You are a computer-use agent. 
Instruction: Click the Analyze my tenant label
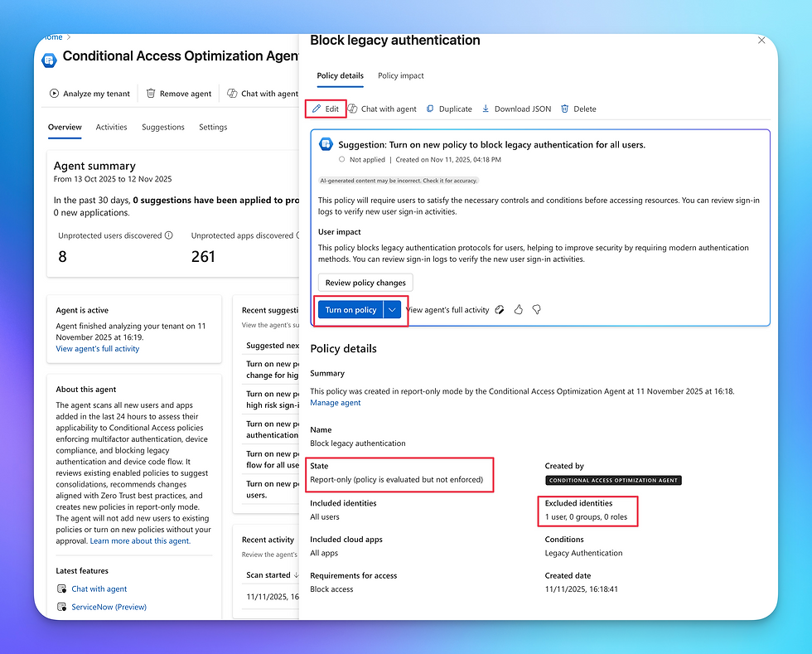[x=96, y=94]
